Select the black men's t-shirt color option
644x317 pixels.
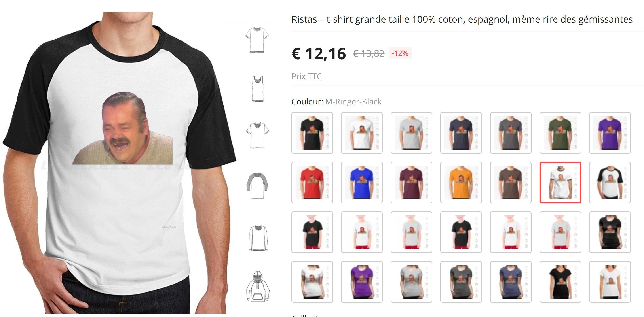312,133
